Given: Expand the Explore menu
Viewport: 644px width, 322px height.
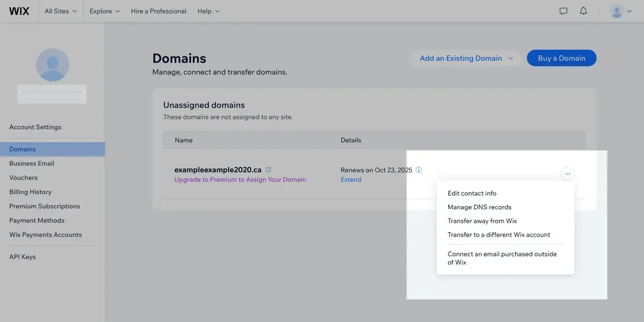Looking at the screenshot, I should tap(105, 11).
